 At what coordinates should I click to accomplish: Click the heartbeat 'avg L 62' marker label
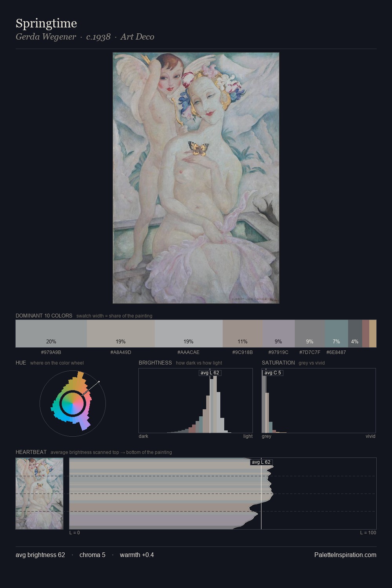(x=261, y=462)
